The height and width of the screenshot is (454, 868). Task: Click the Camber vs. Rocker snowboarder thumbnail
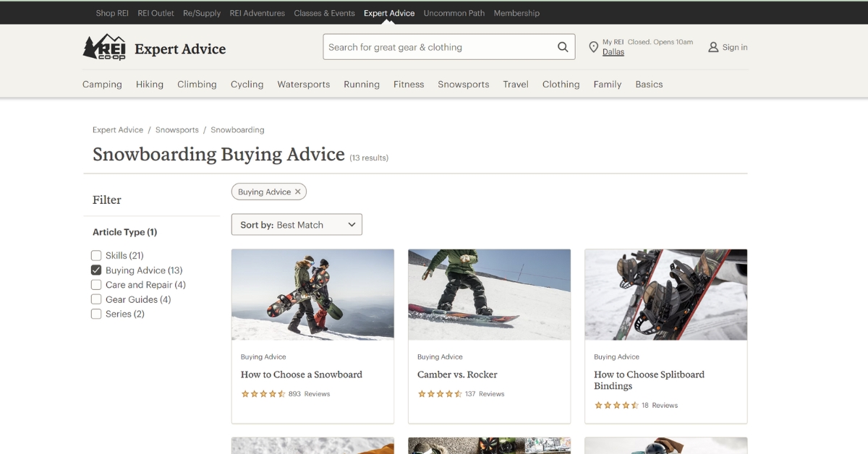click(489, 295)
